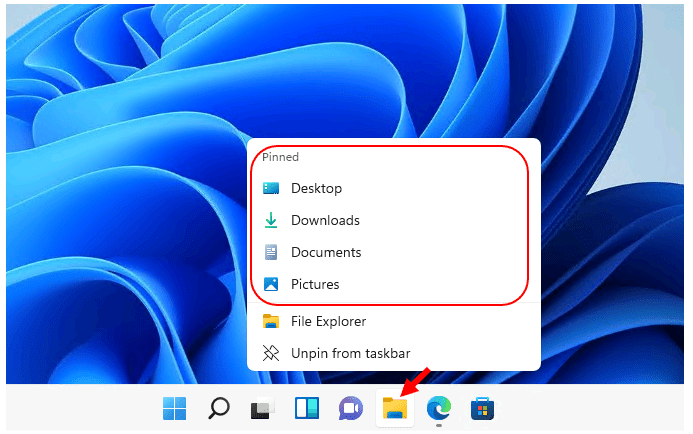Click the crossed-out pin icon
The width and height of the screenshot is (693, 434).
tap(271, 353)
